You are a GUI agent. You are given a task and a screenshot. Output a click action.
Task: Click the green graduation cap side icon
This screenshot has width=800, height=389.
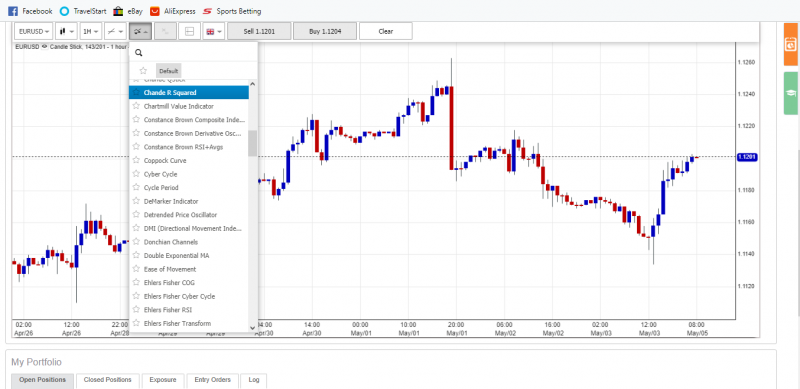[x=791, y=93]
